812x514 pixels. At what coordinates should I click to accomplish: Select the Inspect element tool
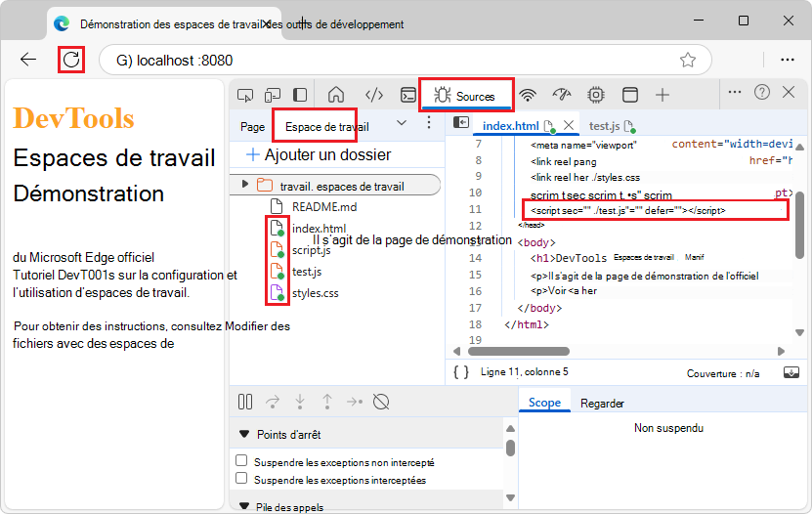(x=245, y=95)
